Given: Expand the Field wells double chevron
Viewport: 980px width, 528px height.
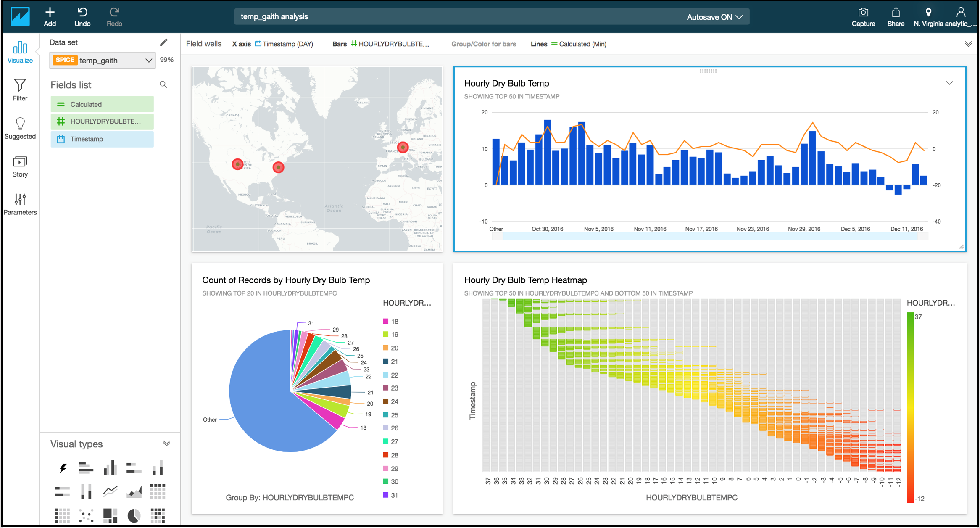Looking at the screenshot, I should (x=968, y=44).
